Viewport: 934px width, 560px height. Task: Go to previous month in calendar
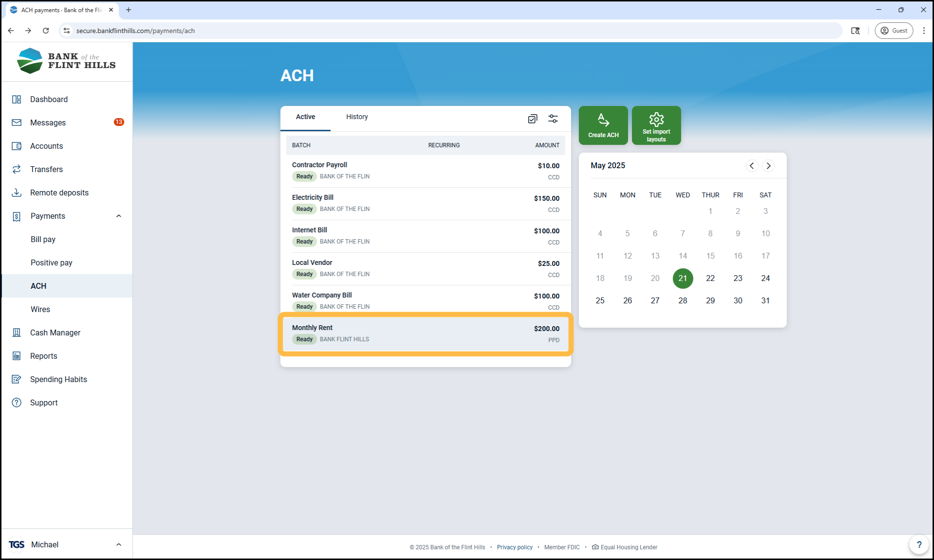click(752, 166)
